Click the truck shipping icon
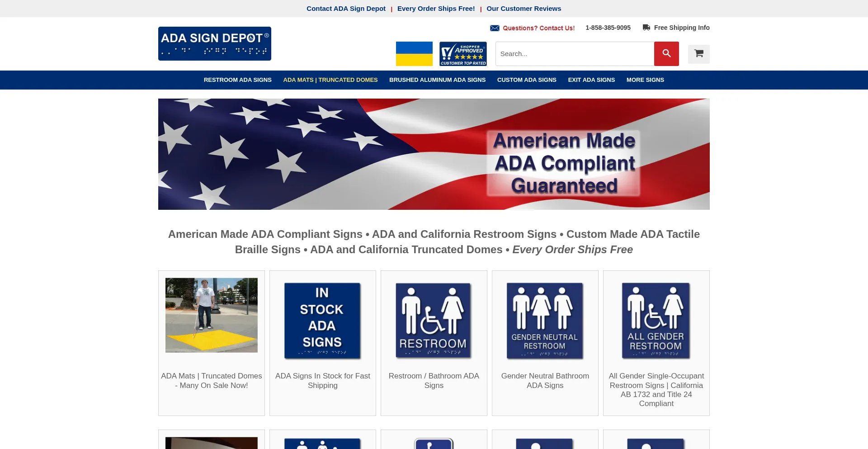Viewport: 868px width, 449px height. coord(646,28)
